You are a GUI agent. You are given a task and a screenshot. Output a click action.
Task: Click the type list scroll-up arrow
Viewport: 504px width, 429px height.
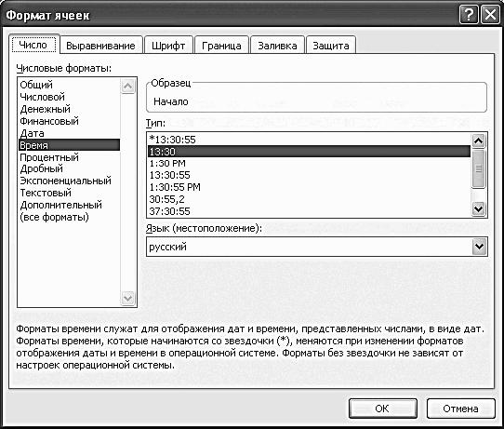tap(478, 141)
